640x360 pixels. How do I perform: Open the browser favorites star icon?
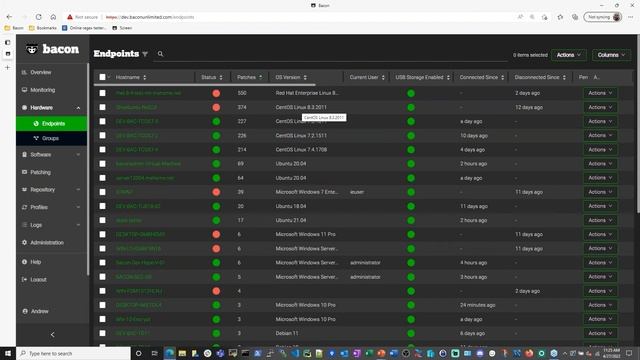[x=560, y=17]
